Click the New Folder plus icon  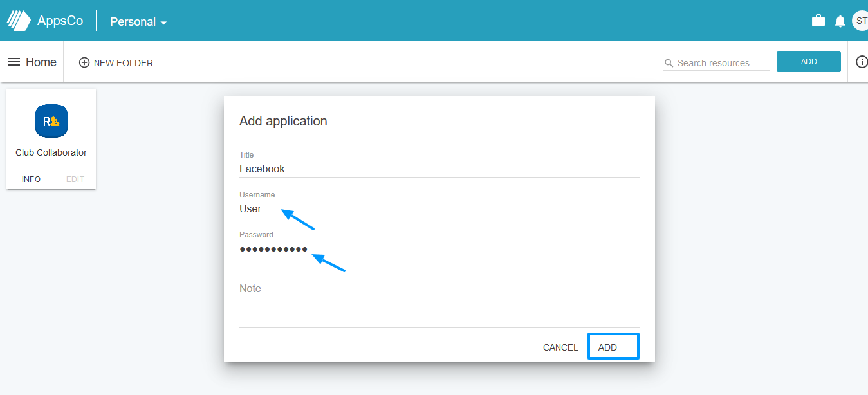84,62
